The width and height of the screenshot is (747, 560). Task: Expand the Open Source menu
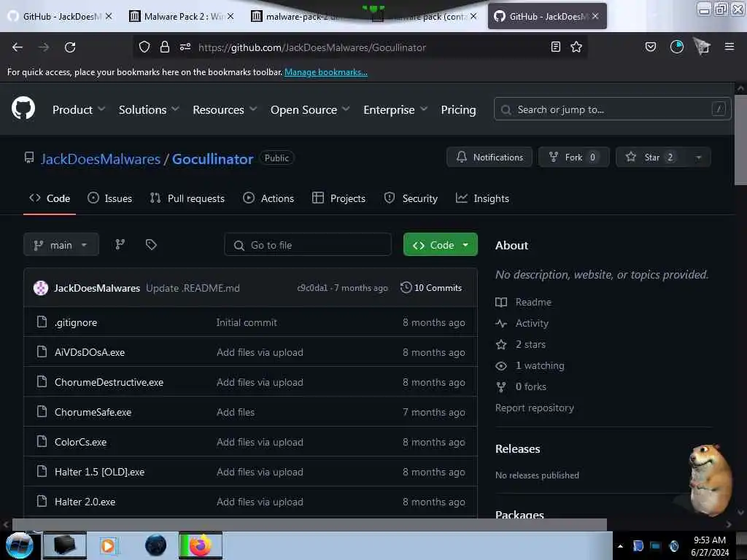tap(309, 109)
